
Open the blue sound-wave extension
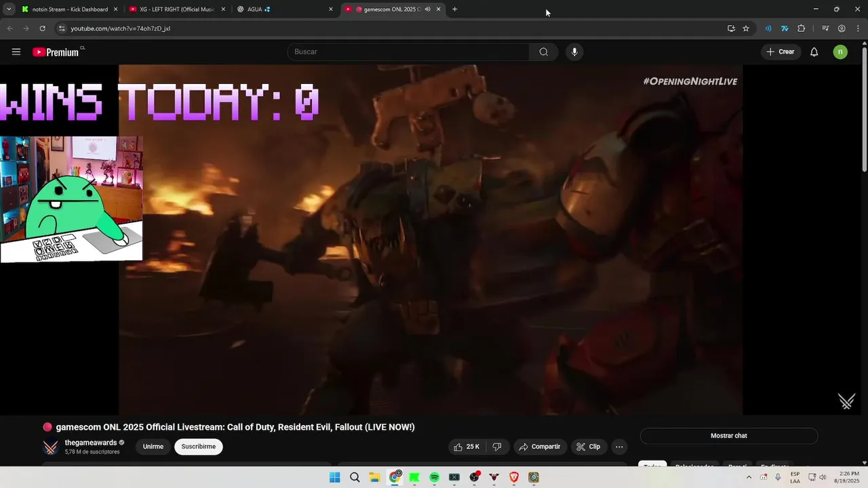pos(768,28)
